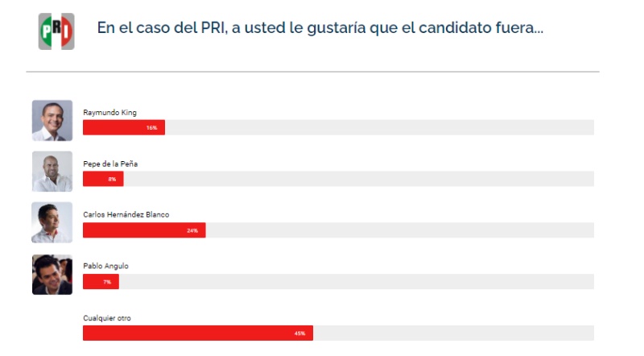
Task: Select the red 24% result bar
Action: pos(144,230)
